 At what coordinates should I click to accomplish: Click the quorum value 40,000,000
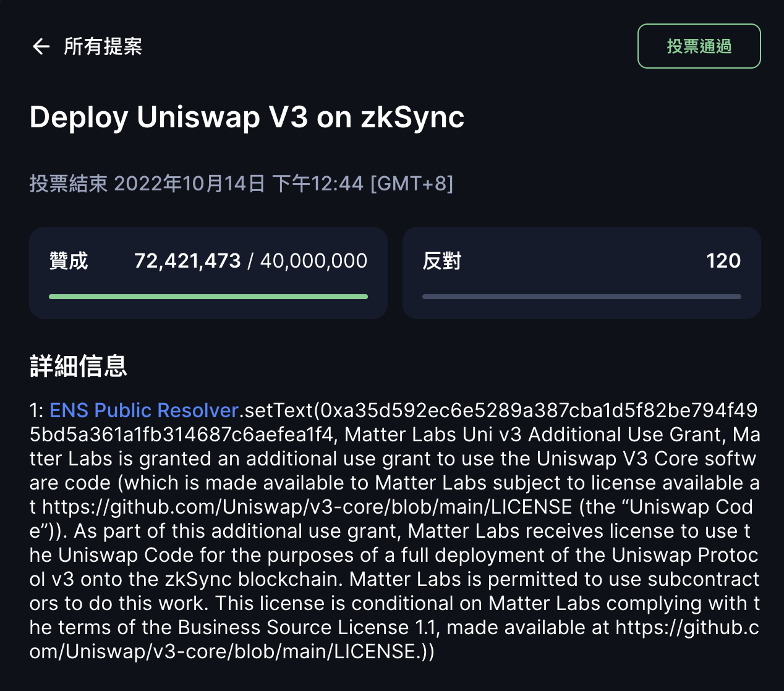tap(312, 260)
